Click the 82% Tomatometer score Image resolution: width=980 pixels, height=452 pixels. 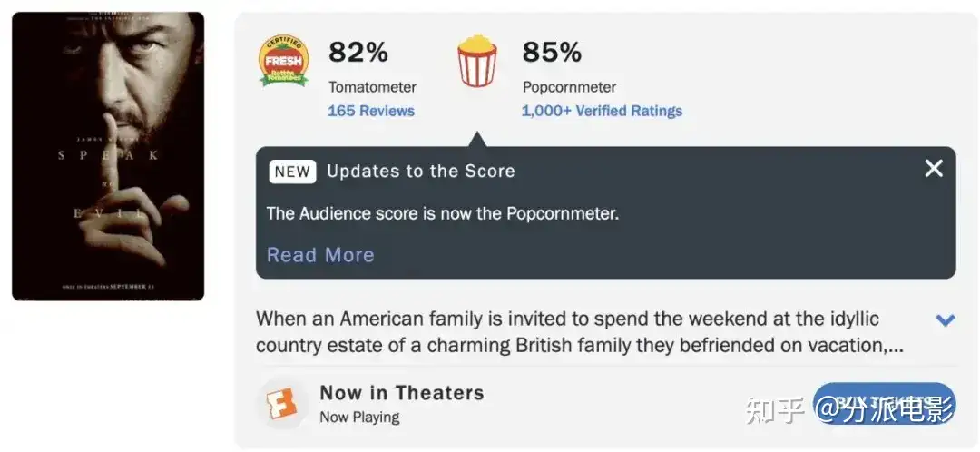click(x=358, y=53)
